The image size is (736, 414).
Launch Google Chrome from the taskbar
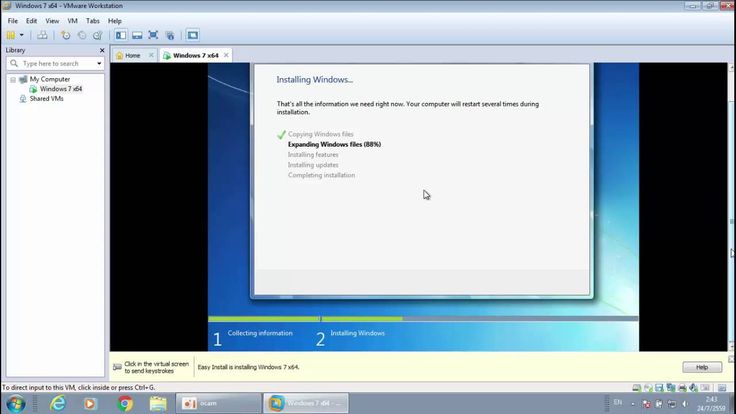(125, 403)
